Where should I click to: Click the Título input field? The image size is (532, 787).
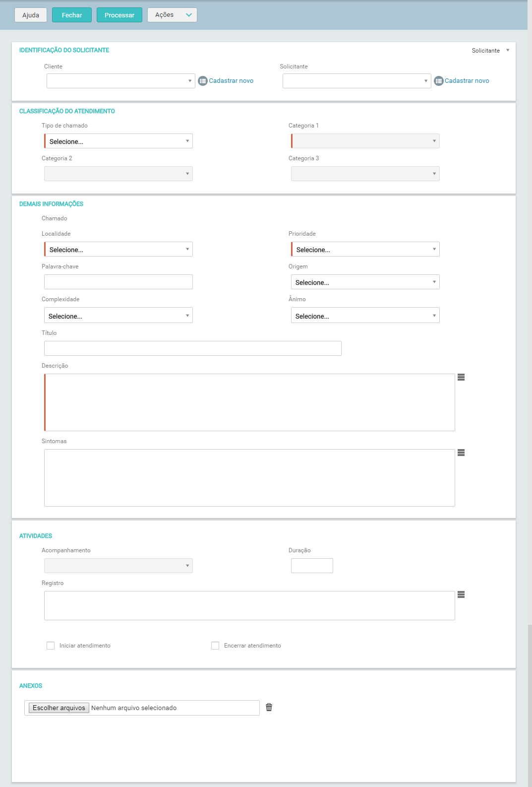[193, 348]
